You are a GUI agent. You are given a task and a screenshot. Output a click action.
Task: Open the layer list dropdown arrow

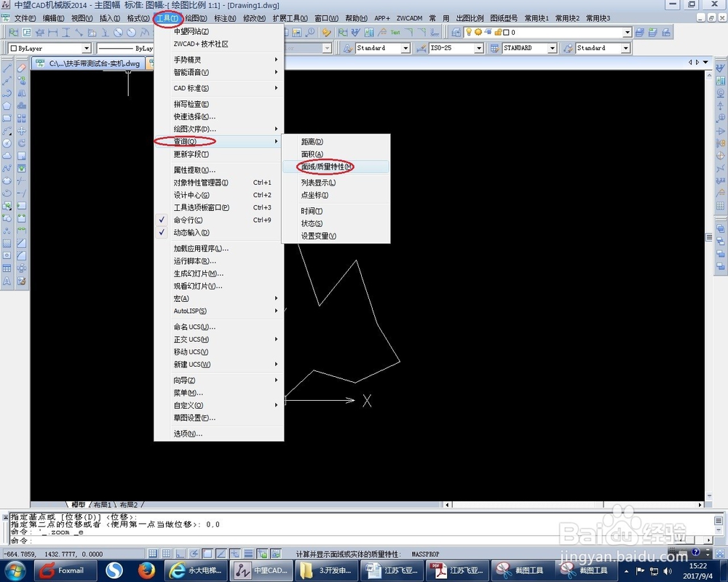[628, 33]
